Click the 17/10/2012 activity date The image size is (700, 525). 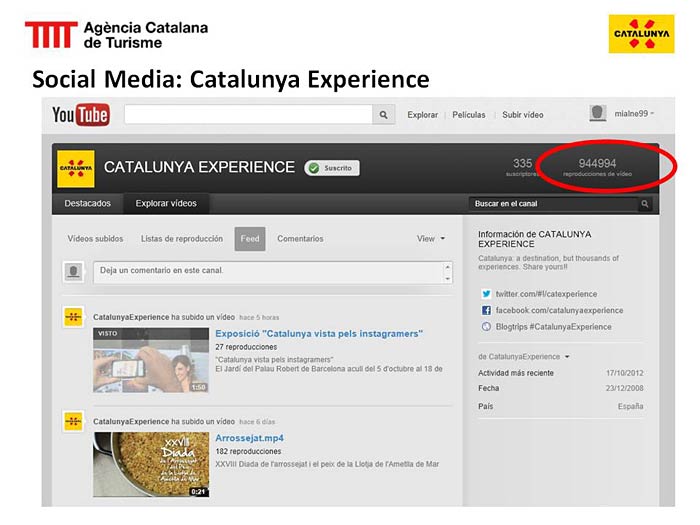625,373
